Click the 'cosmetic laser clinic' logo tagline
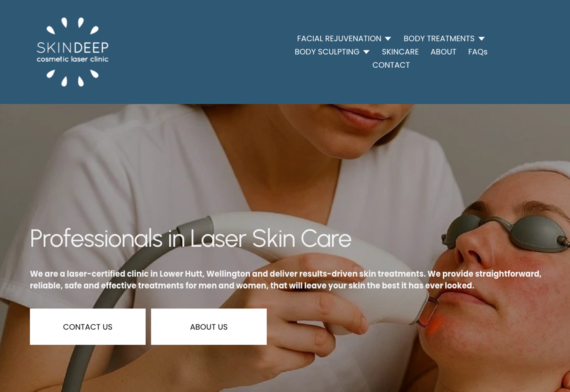This screenshot has height=392, width=570. 72,59
